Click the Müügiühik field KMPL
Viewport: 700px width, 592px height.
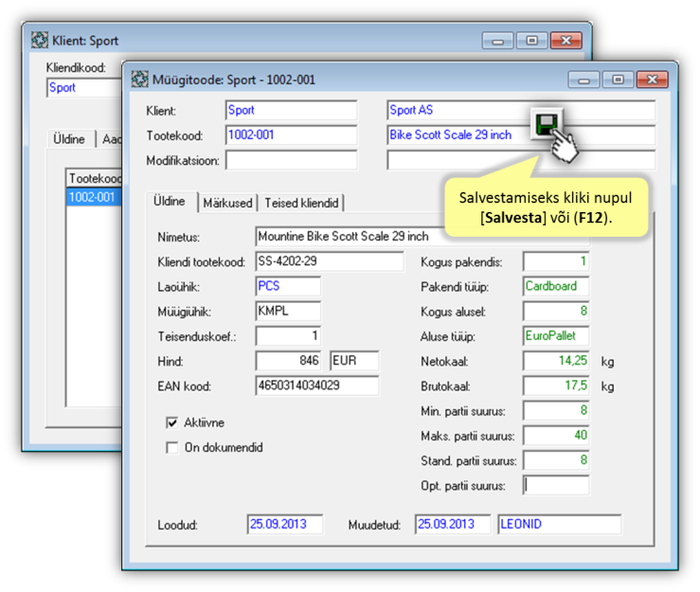pyautogui.click(x=288, y=312)
